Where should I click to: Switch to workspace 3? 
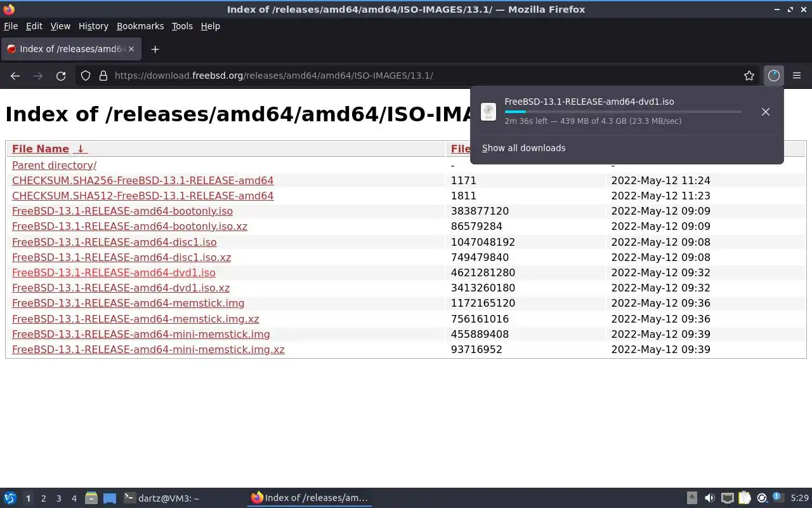tap(59, 498)
